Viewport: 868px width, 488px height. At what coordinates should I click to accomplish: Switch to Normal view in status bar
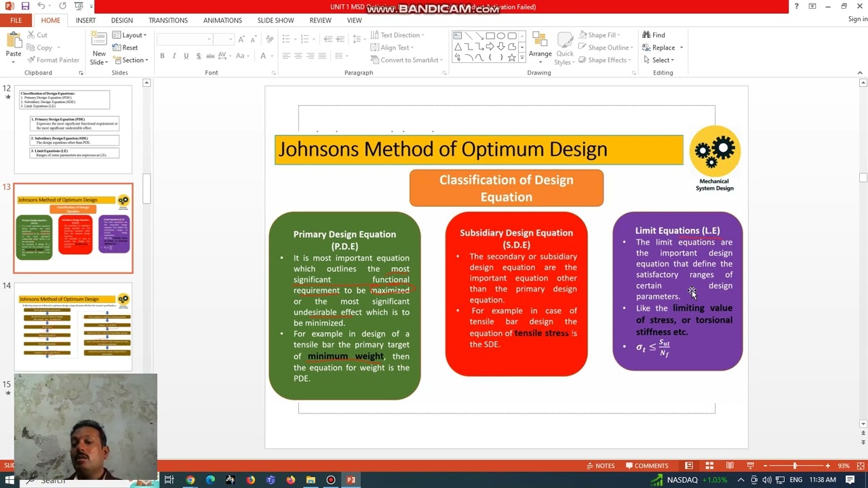click(x=689, y=466)
